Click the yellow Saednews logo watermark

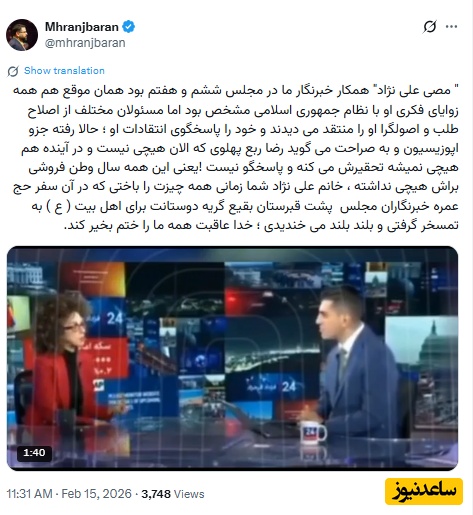[424, 491]
